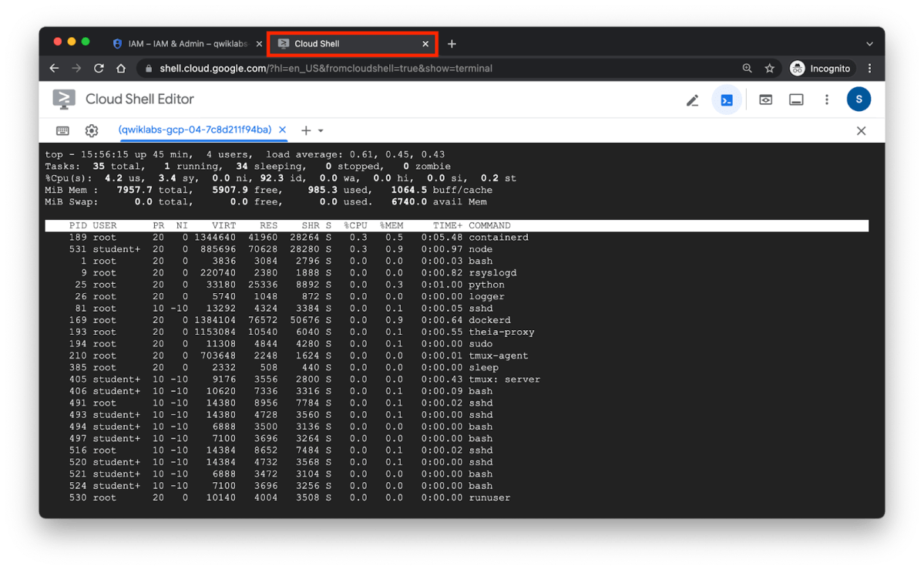Open terminal settings gear

92,130
